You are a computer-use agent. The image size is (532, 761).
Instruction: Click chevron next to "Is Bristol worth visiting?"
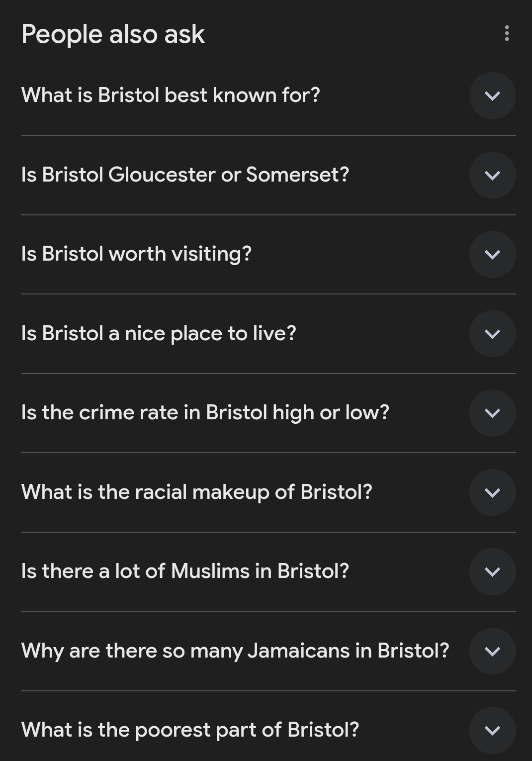click(x=492, y=254)
